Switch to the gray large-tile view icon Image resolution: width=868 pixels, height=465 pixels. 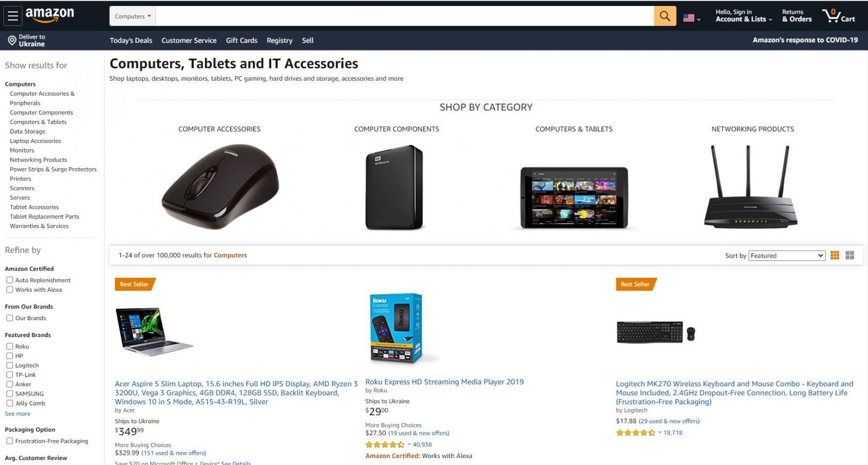pos(850,255)
